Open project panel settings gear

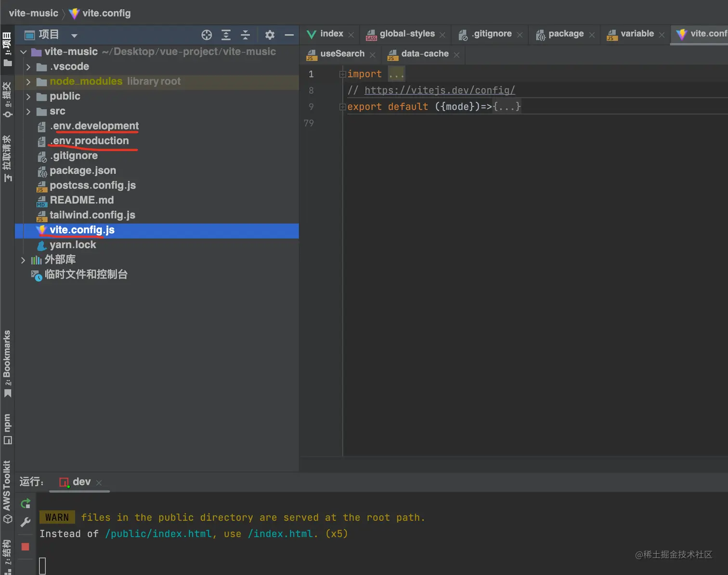tap(270, 35)
